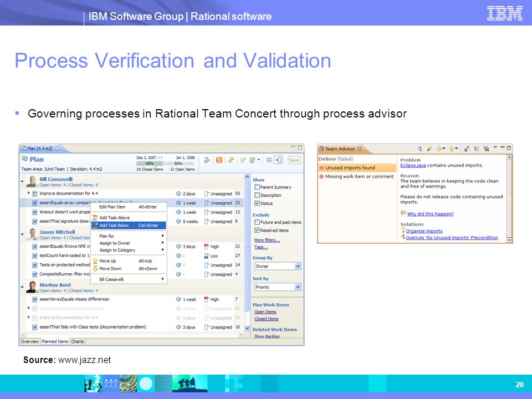Click the Why did this happen? link

430,214
